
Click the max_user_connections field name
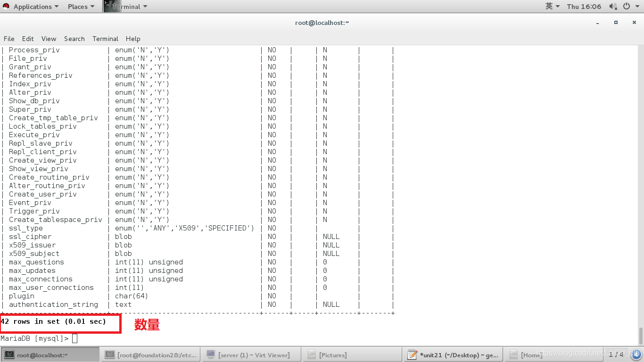51,288
